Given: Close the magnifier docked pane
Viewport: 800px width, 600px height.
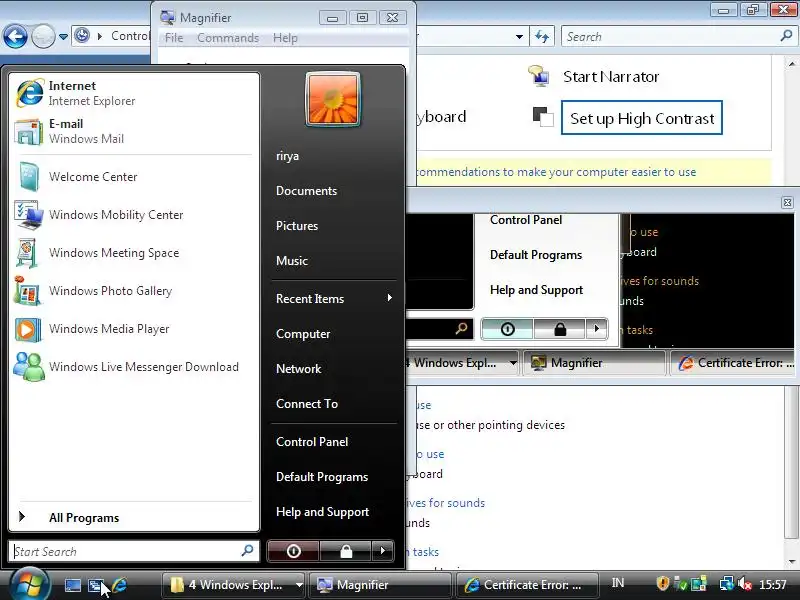Looking at the screenshot, I should pos(787,203).
